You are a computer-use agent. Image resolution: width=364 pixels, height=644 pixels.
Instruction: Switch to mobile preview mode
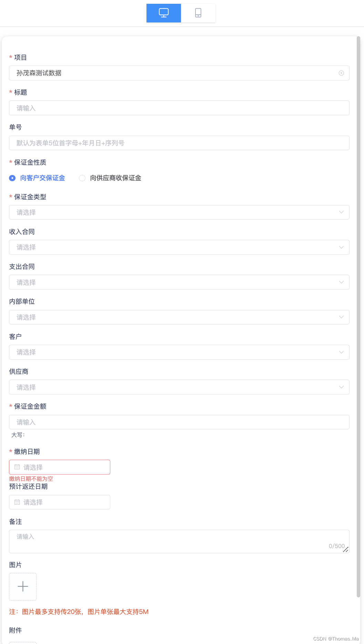click(x=198, y=13)
